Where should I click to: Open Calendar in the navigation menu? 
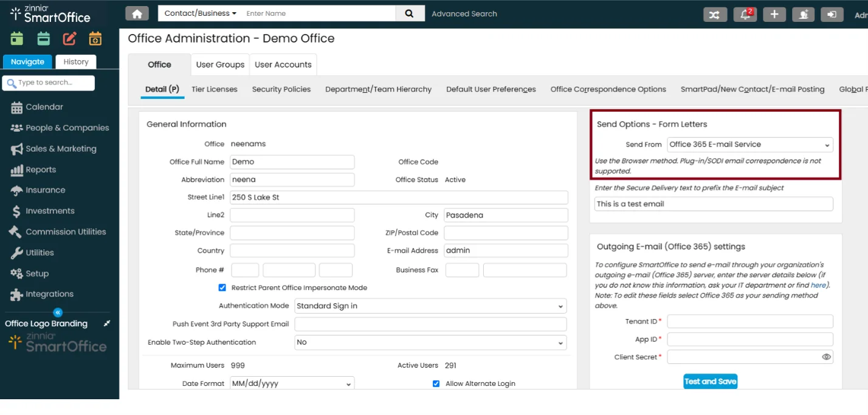(37, 107)
